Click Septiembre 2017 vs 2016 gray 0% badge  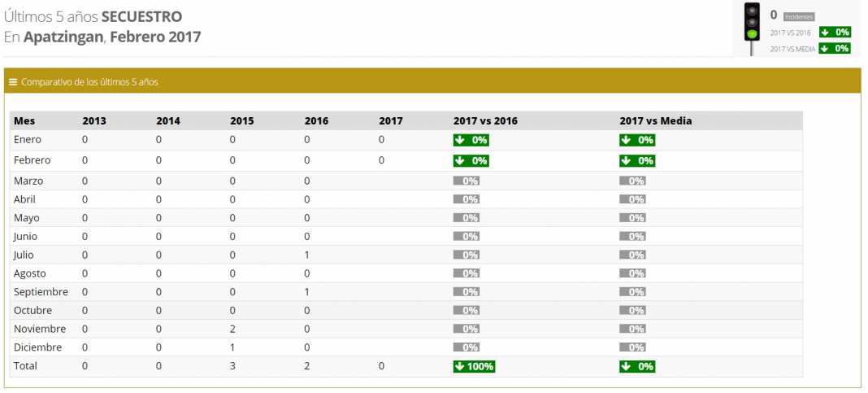click(x=467, y=291)
